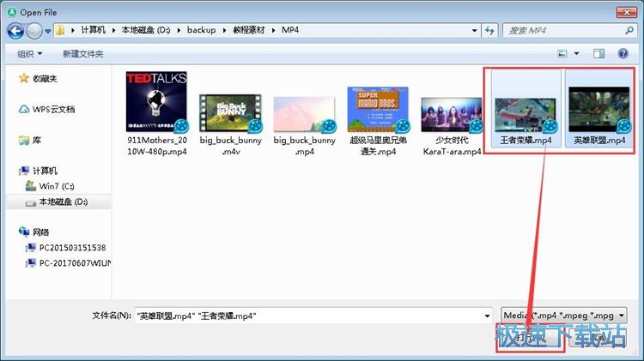Image resolution: width=644 pixels, height=361 pixels.
Task: Open the address bar history dropdown
Action: click(x=474, y=30)
